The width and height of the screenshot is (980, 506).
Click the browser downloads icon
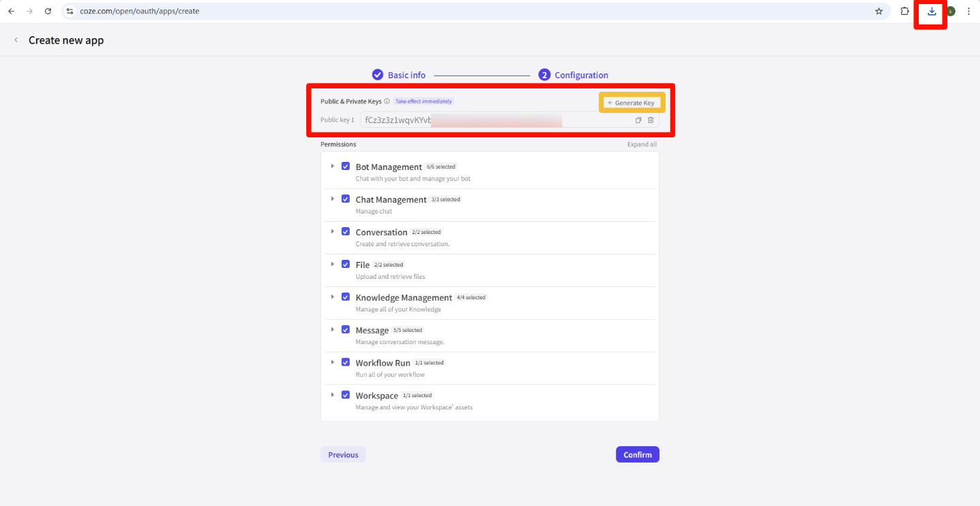click(x=930, y=11)
